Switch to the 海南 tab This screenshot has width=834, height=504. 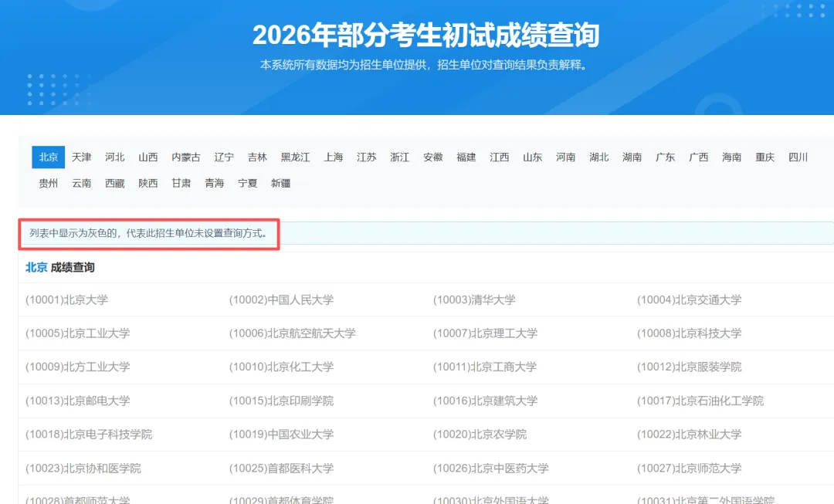point(731,157)
